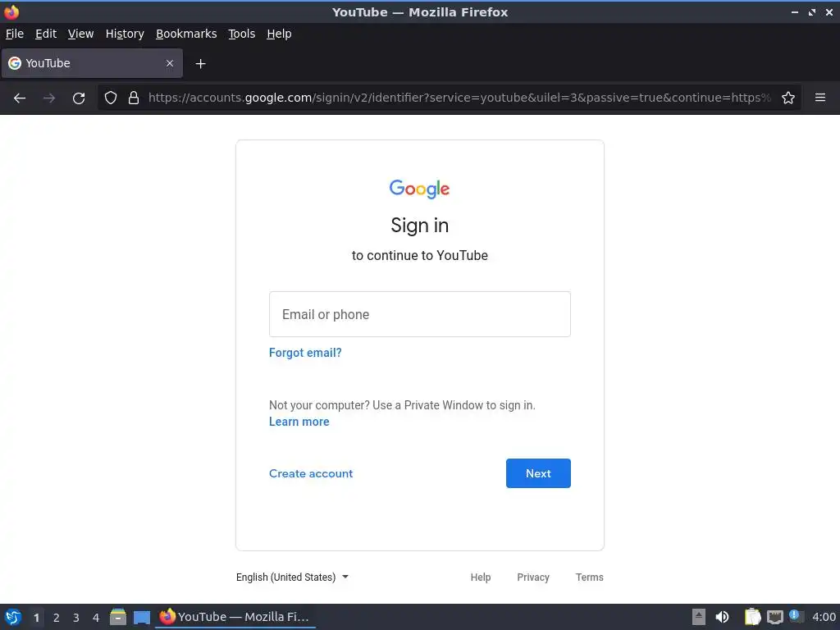Click the Create account link
The width and height of the screenshot is (840, 630).
coord(311,473)
